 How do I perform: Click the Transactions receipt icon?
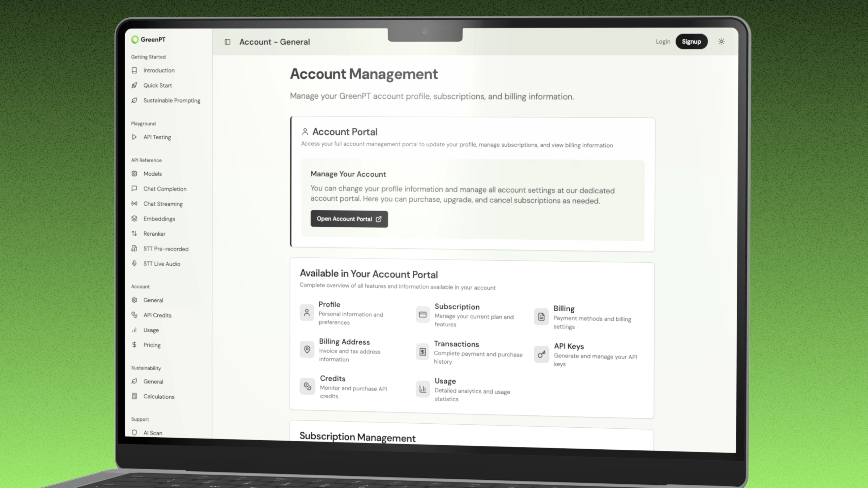click(422, 351)
